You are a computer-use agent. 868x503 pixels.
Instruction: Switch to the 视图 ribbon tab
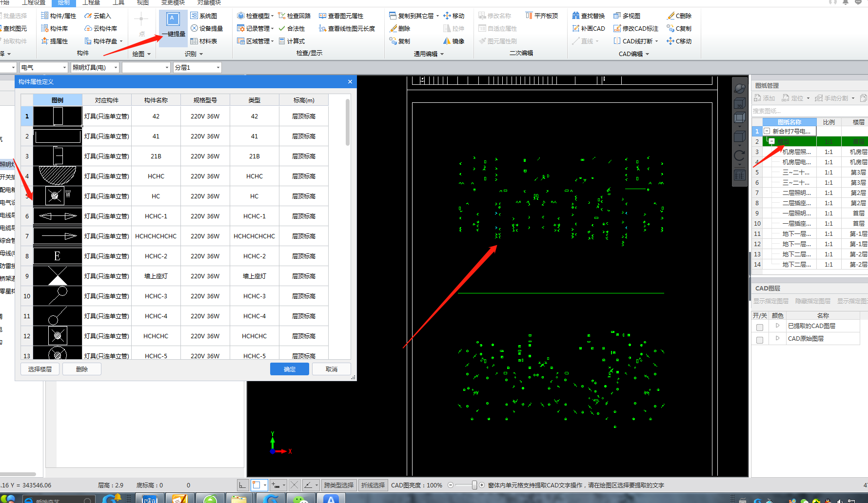click(x=143, y=2)
